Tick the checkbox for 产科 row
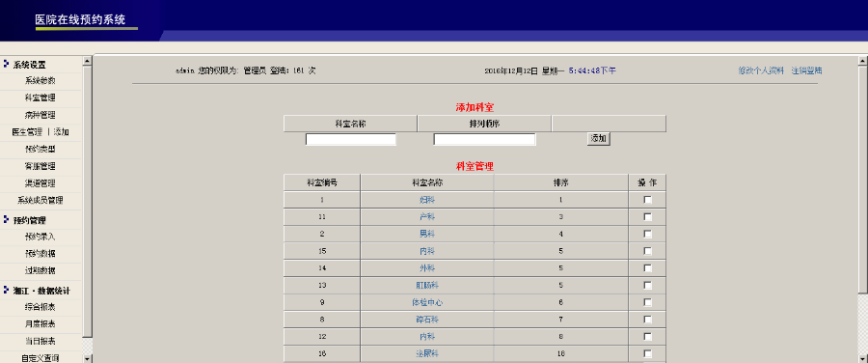Image resolution: width=868 pixels, height=363 pixels. click(647, 217)
